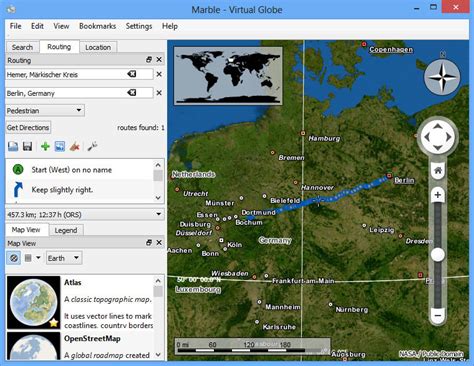Open the 457.3 km route summary dropdown
The width and height of the screenshot is (474, 366).
click(x=85, y=214)
